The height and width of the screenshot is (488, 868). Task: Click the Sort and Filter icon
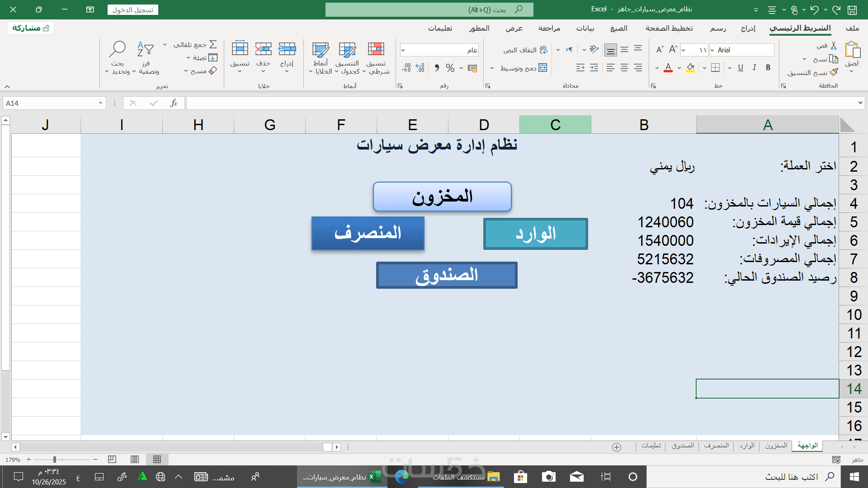pyautogui.click(x=145, y=49)
